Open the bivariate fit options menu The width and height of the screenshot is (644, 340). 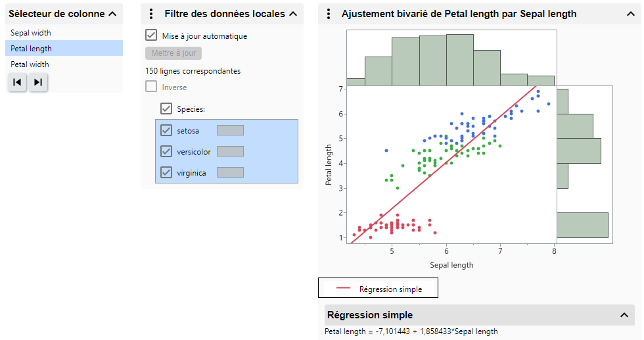point(328,14)
